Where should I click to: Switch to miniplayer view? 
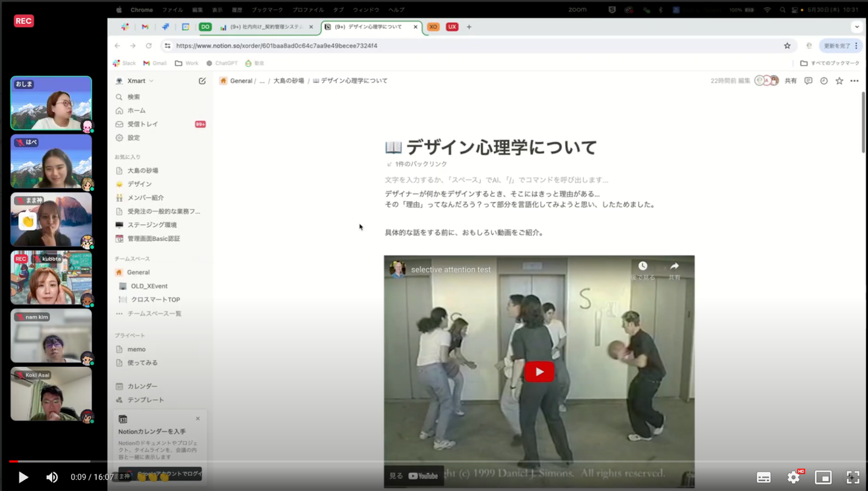click(x=823, y=477)
